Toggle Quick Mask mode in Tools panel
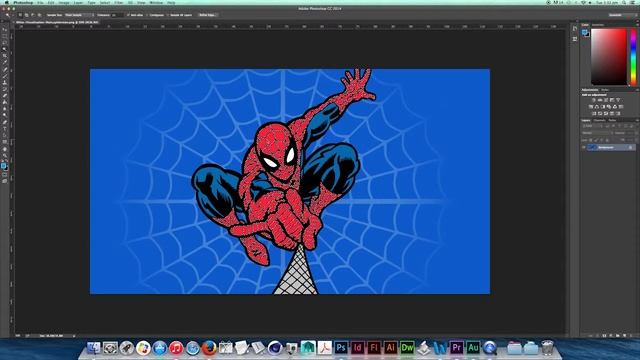The image size is (640, 360). pyautogui.click(x=4, y=173)
